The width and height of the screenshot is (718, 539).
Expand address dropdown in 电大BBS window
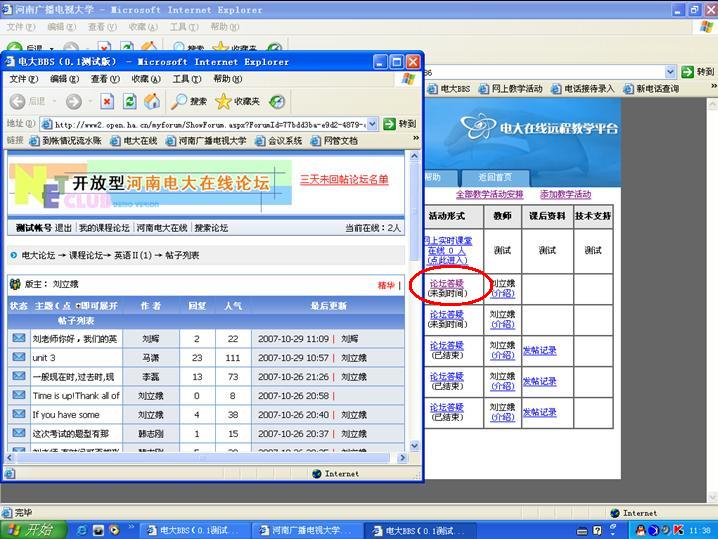coord(372,124)
